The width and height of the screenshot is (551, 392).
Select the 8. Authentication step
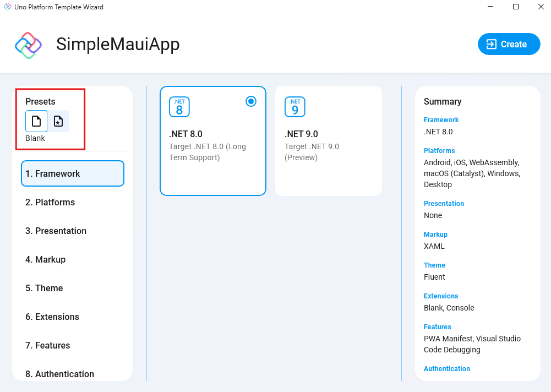coord(59,374)
